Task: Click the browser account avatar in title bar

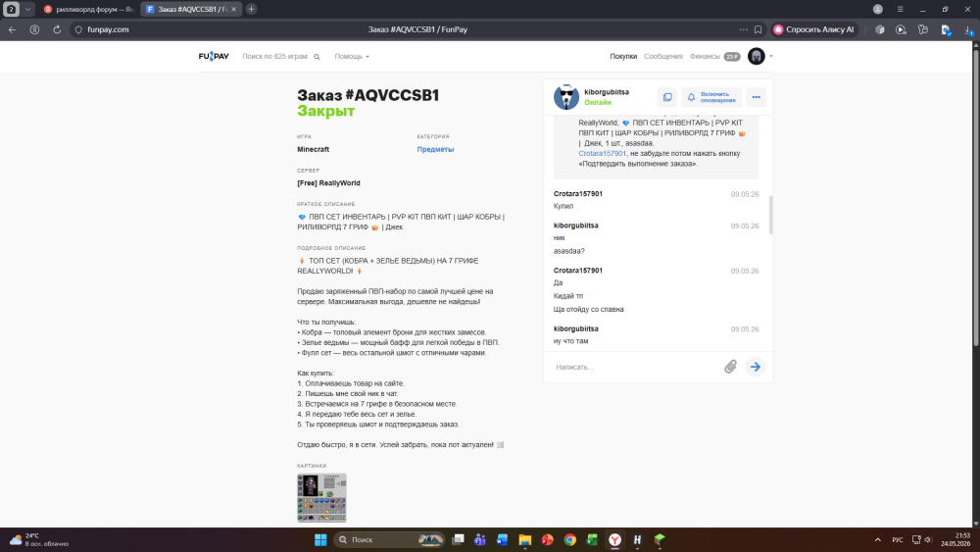Action: [877, 10]
